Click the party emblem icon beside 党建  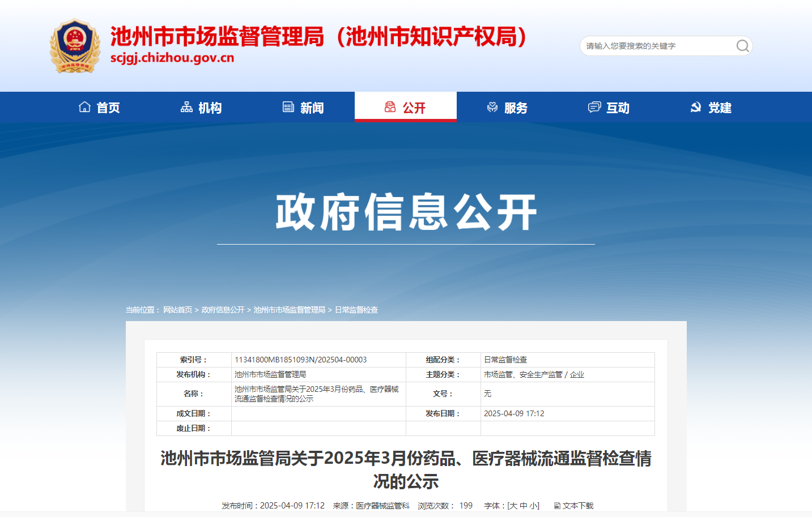[696, 107]
